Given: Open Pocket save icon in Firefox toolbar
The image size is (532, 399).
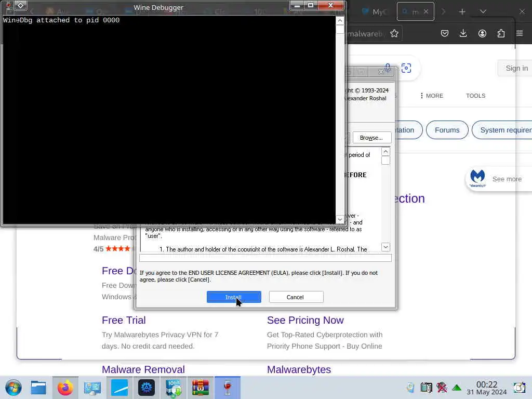Looking at the screenshot, I should 445,33.
